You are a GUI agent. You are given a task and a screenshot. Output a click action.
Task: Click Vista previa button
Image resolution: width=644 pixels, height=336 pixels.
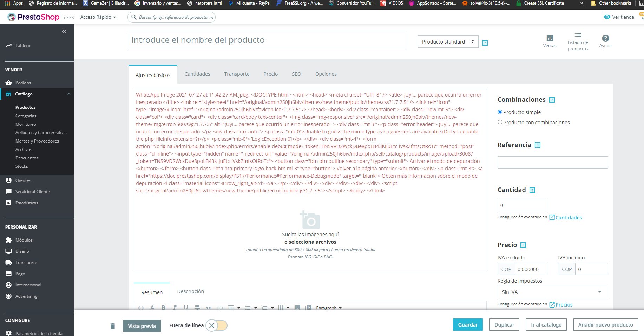pos(142,326)
